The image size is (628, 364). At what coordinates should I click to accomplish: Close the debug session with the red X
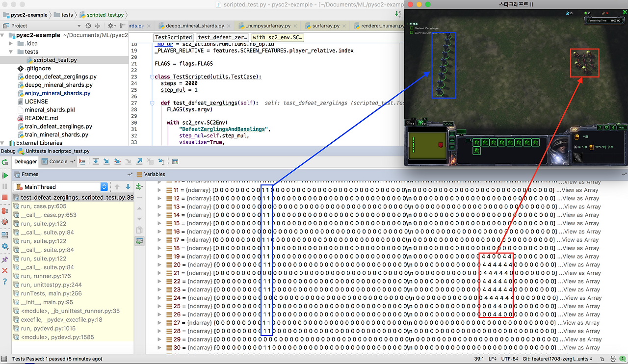tap(5, 270)
